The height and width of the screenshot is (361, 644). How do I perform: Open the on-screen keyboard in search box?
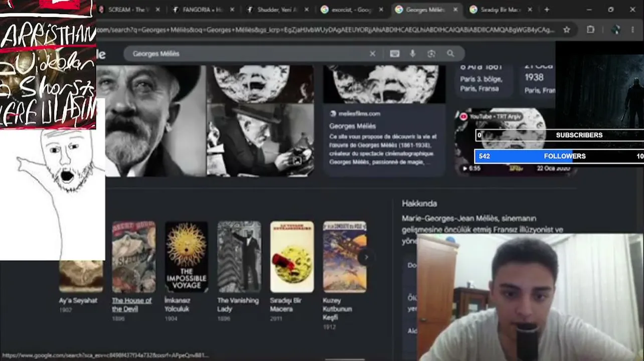[395, 54]
